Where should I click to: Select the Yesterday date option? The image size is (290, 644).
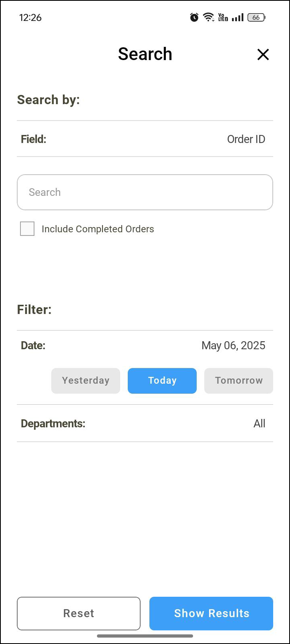(x=86, y=380)
